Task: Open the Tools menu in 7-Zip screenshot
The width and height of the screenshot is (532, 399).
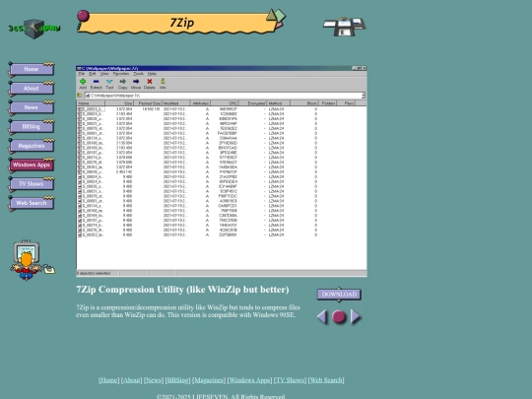Action: click(x=139, y=74)
